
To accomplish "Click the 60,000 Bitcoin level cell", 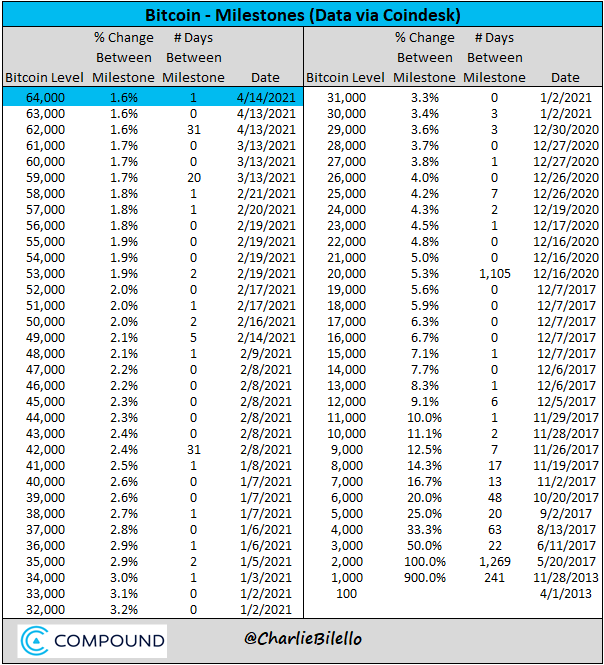I will tap(45, 162).
